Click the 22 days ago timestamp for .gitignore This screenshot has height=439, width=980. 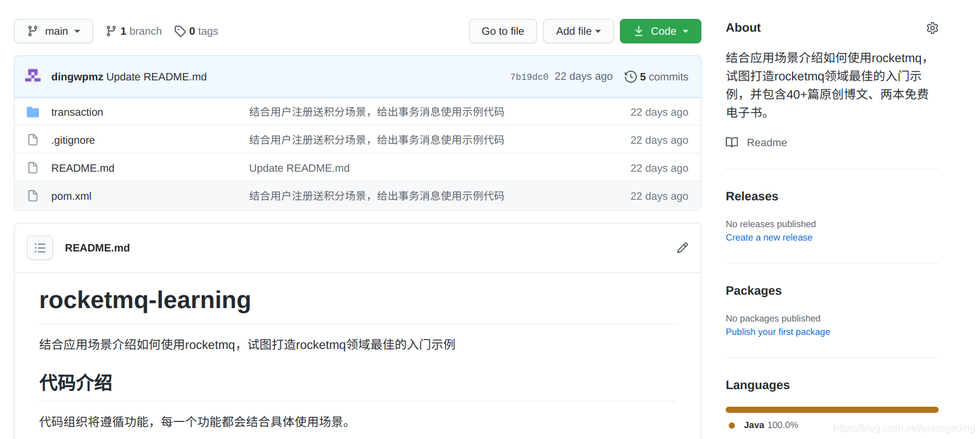point(659,140)
